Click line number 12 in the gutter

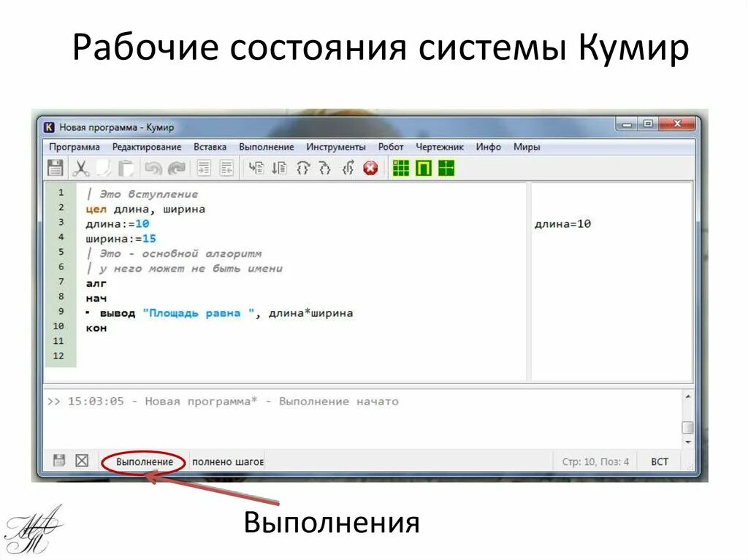[x=58, y=356]
